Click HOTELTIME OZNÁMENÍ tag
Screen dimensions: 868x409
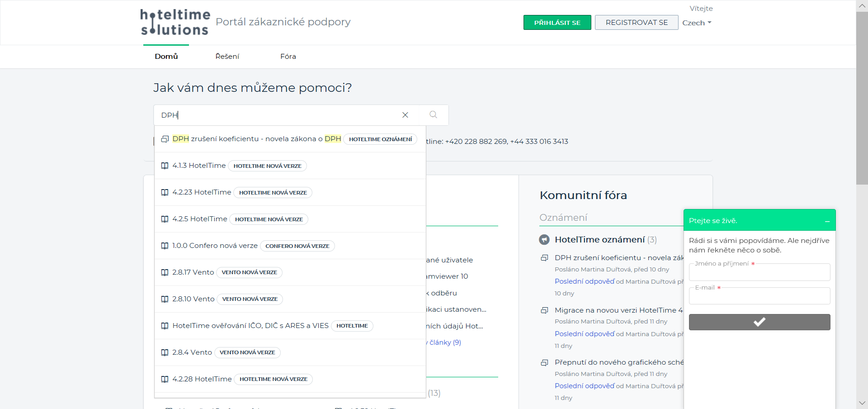380,139
